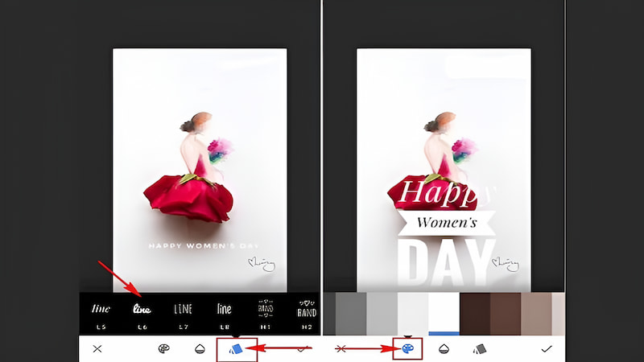Pick the darkest brown color swatch
Screen dimensions: 644x362
click(475, 314)
